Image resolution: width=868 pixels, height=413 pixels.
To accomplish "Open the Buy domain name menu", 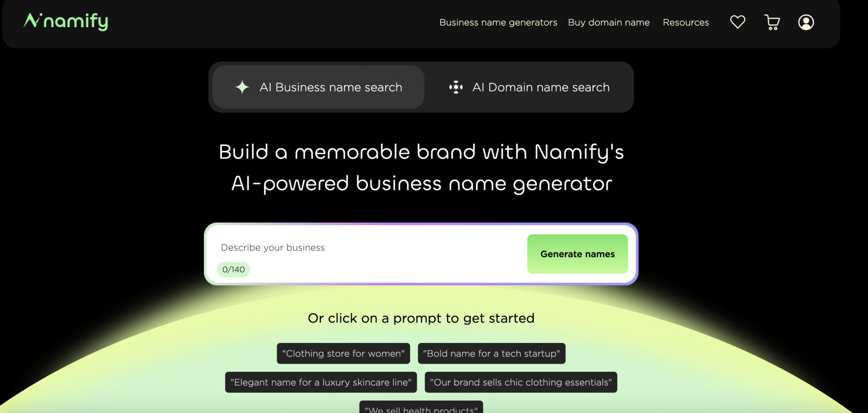I will pyautogui.click(x=609, y=22).
